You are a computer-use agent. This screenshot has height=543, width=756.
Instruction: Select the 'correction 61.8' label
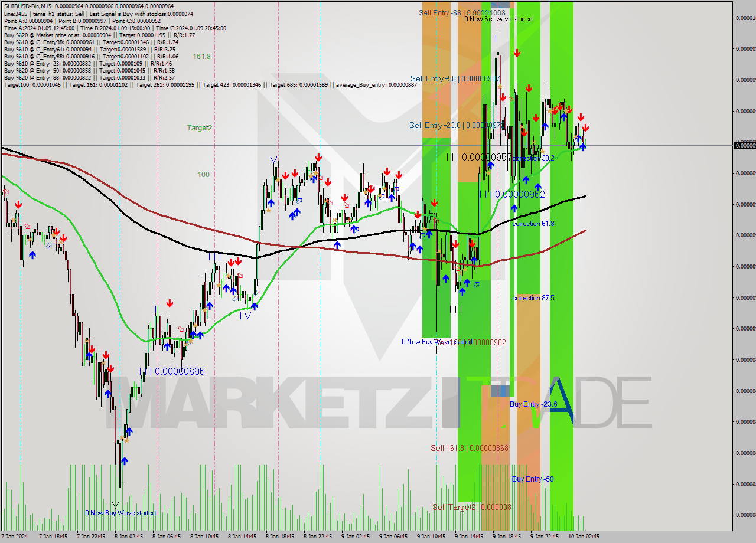[533, 224]
